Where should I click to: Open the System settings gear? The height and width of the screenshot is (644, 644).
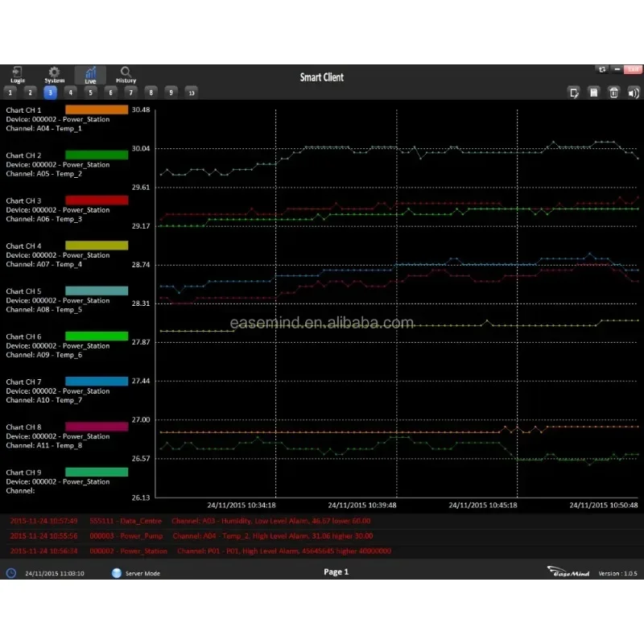[x=54, y=74]
